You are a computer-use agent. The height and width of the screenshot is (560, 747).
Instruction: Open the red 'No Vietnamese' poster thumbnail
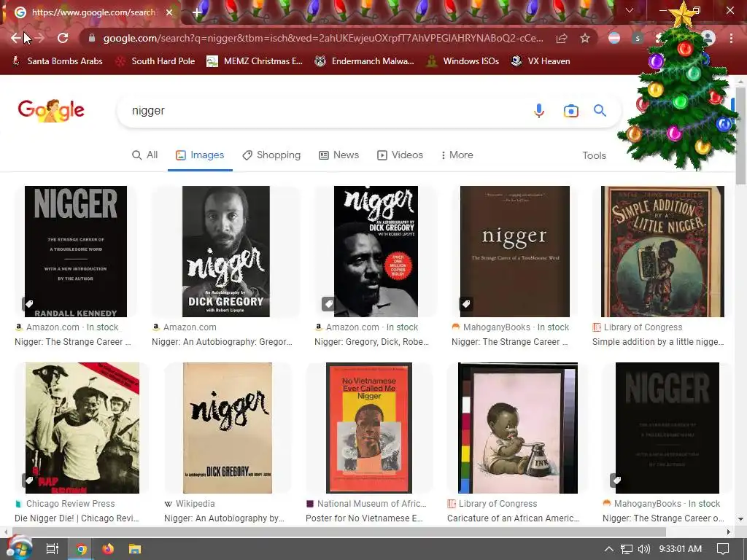368,428
